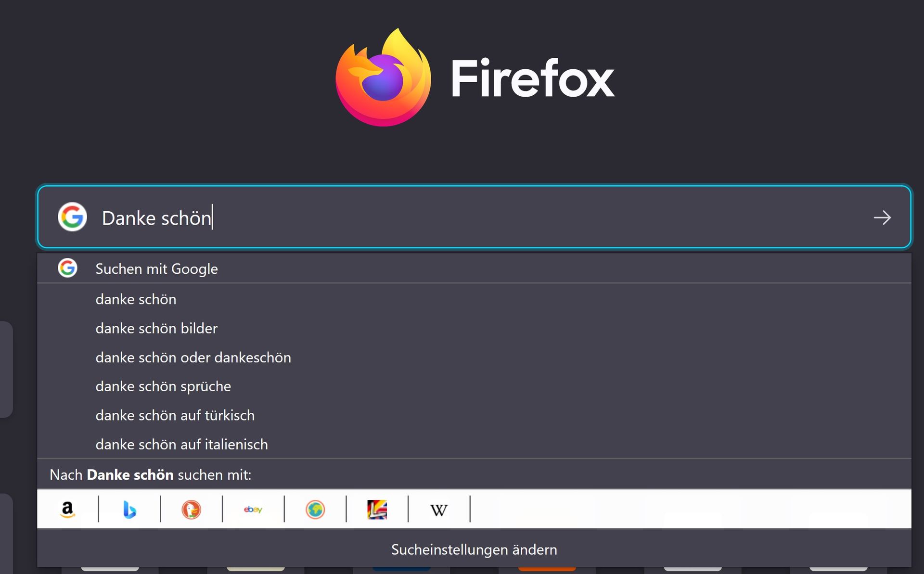Search with the LEO dictionary flag icon

click(x=377, y=509)
